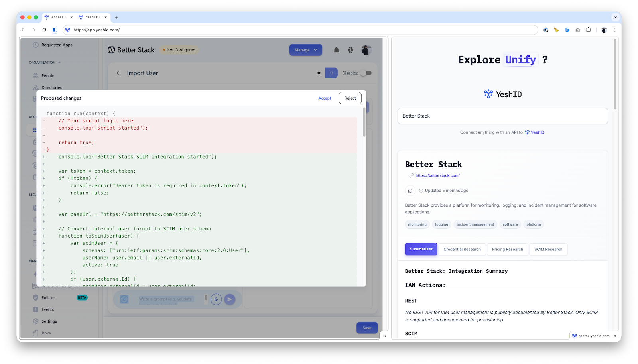The height and width of the screenshot is (364, 638).
Task: Open the password manager extension icon
Action: pyautogui.click(x=546, y=30)
